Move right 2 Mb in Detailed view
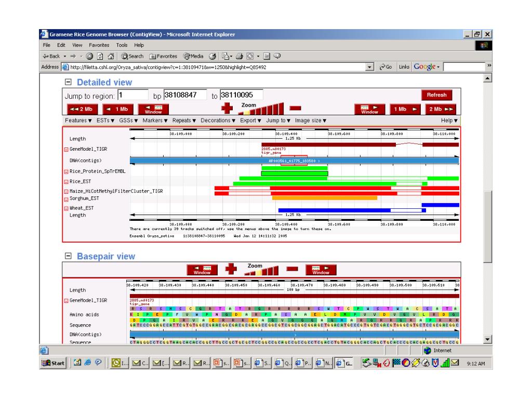Screen dimensions: 532x399 coord(441,109)
